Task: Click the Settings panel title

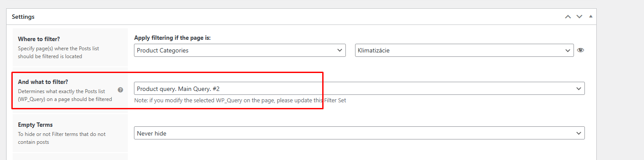Action: [23, 17]
